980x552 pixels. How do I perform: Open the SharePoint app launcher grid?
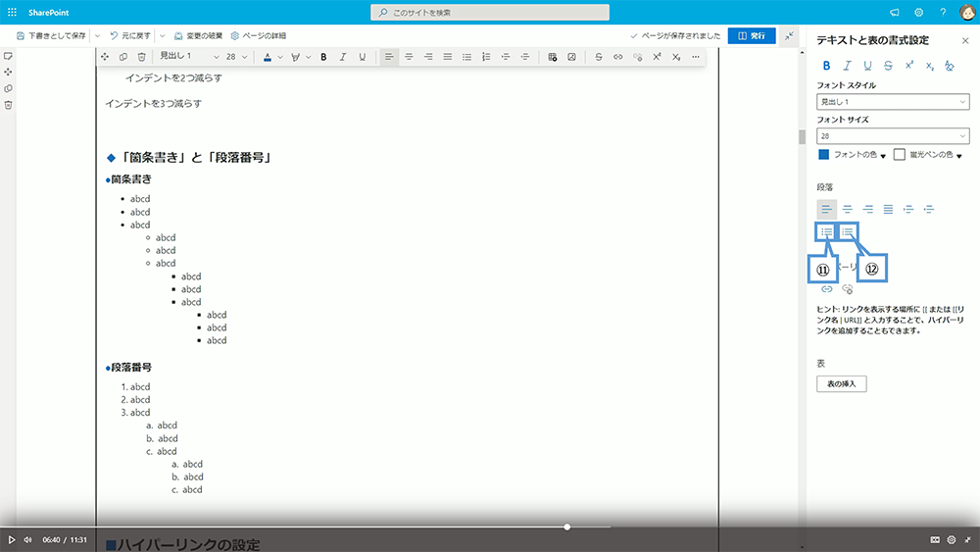(x=12, y=12)
